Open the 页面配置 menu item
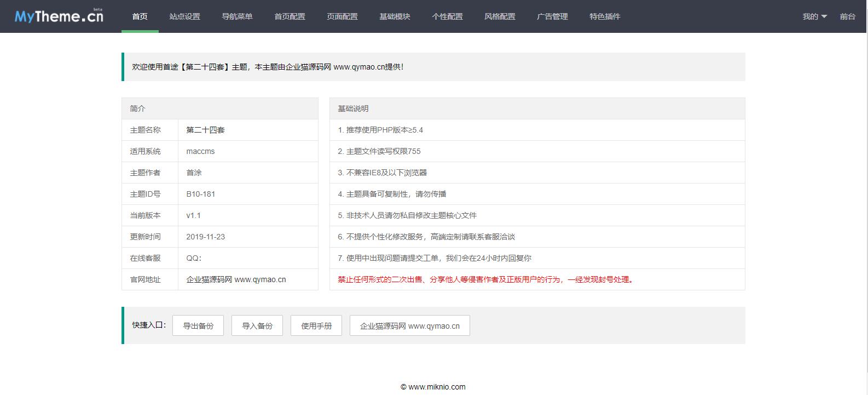 point(342,16)
